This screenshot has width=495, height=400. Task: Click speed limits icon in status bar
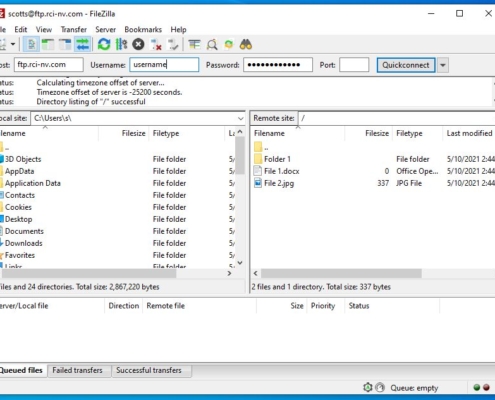pos(380,387)
